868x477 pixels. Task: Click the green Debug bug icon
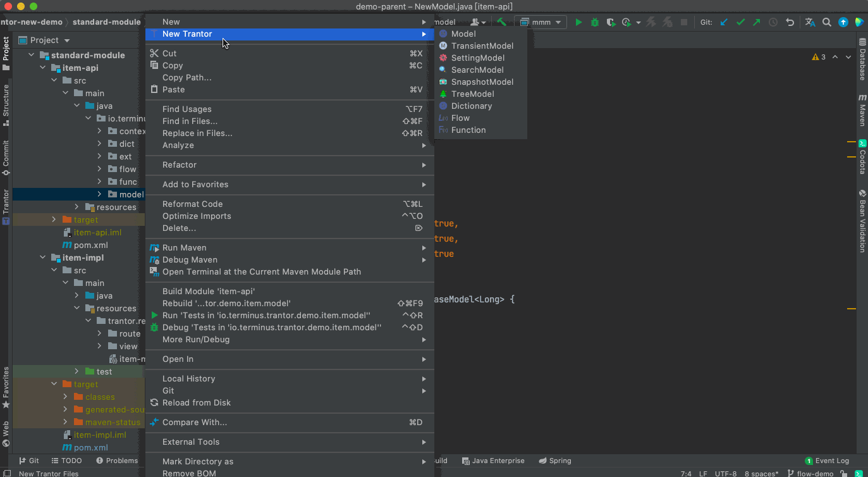[x=595, y=22]
